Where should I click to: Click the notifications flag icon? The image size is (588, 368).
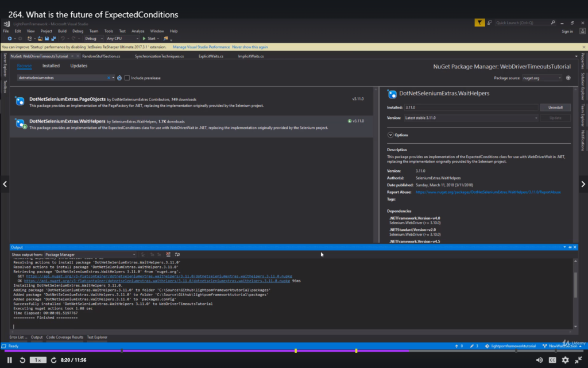click(x=479, y=22)
